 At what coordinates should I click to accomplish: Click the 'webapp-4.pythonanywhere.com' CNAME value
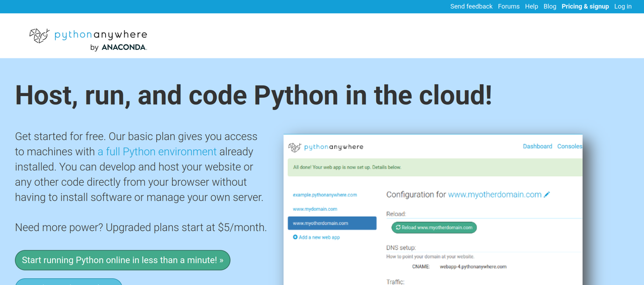point(473,267)
